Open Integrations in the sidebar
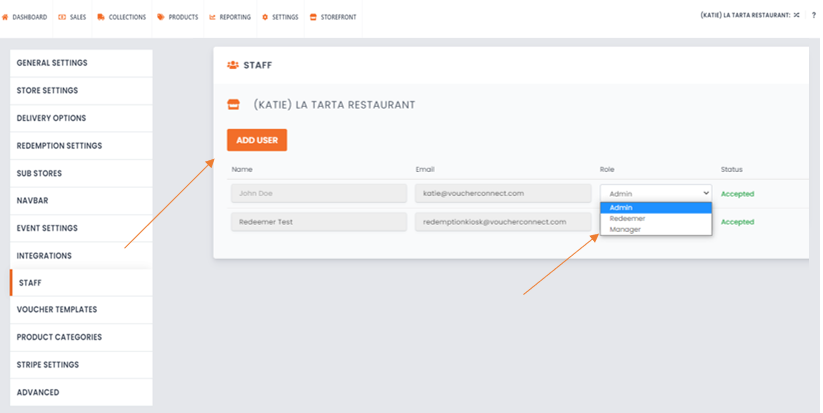 (x=44, y=256)
